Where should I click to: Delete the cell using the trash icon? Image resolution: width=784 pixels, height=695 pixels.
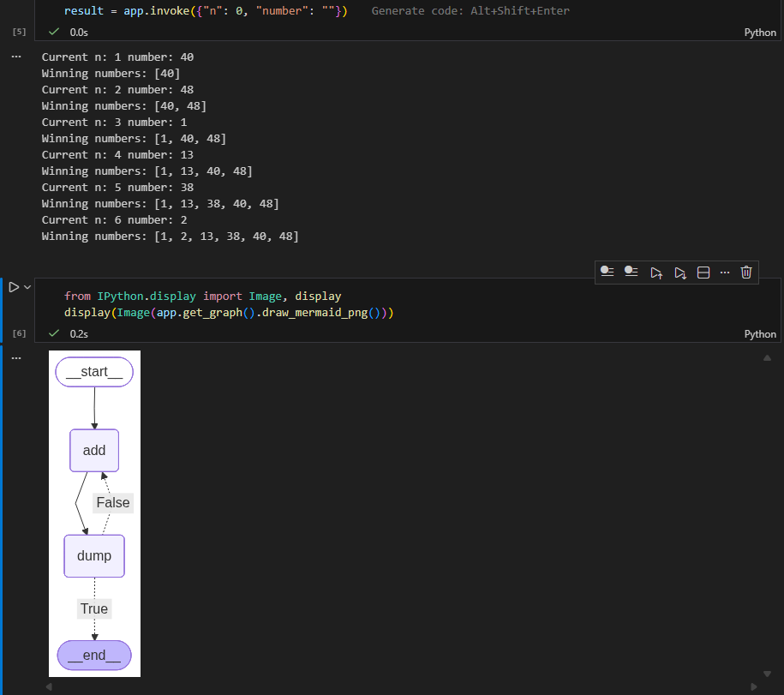(x=745, y=272)
